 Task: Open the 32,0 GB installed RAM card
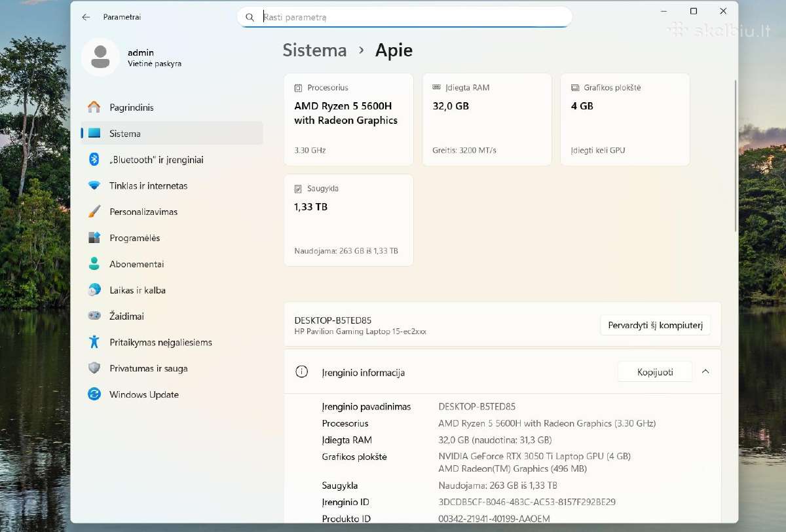click(487, 119)
